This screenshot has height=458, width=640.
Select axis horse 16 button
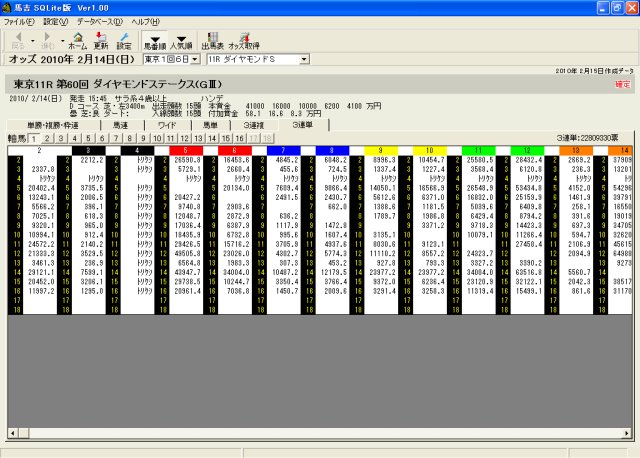point(240,138)
